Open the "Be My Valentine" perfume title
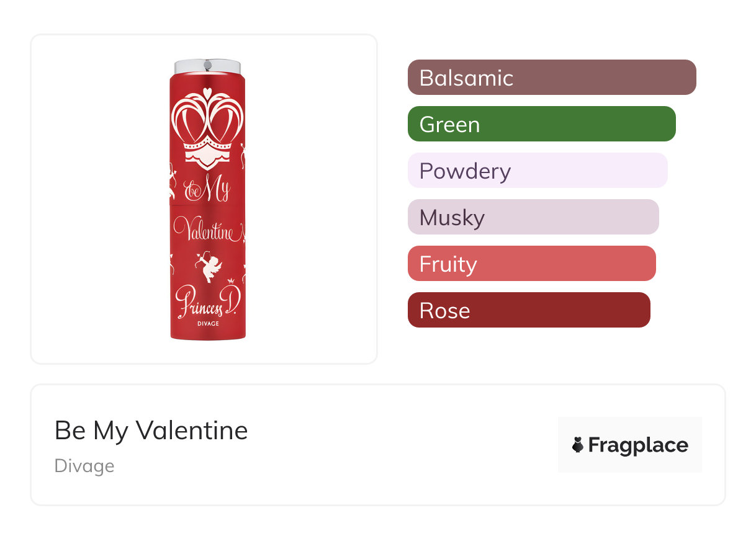Viewport: 756px width, 536px height. (151, 431)
